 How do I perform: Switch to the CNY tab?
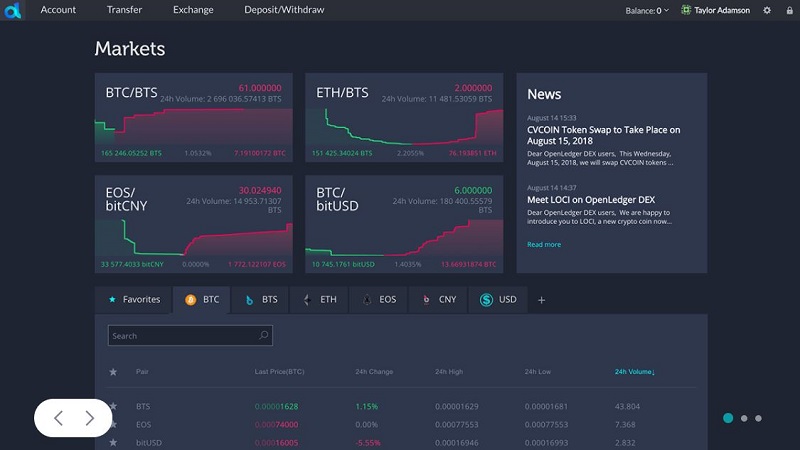pyautogui.click(x=438, y=299)
